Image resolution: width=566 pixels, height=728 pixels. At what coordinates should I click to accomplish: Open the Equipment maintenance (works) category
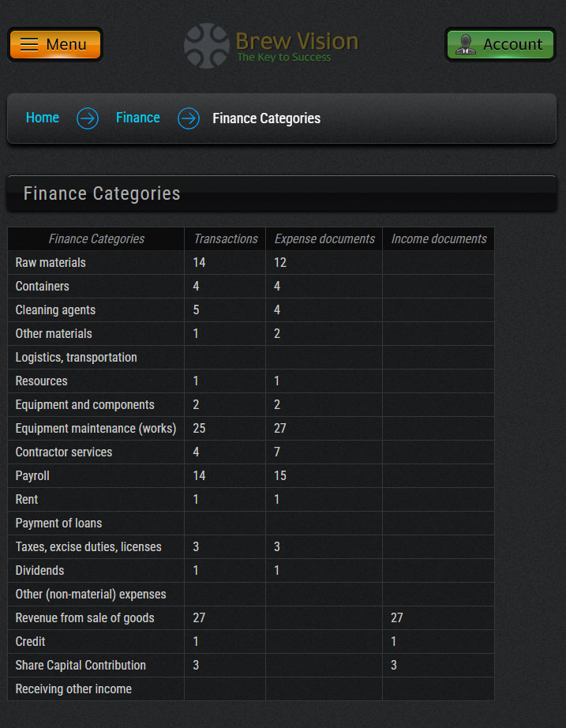(x=96, y=428)
